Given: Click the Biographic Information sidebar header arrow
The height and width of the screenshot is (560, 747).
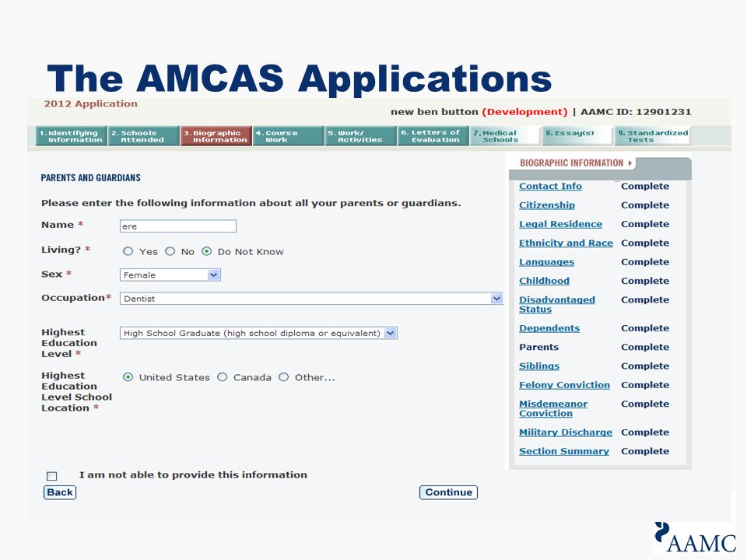Looking at the screenshot, I should [x=630, y=163].
